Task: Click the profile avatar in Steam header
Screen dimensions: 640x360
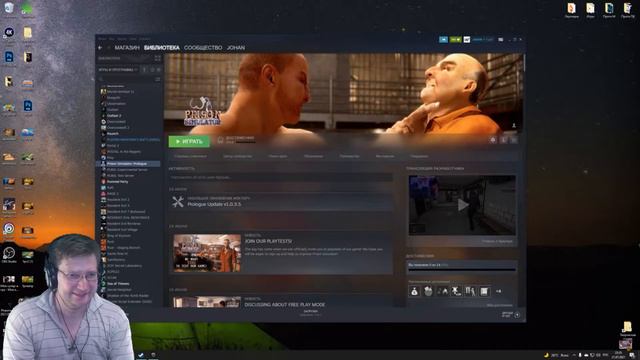Action: click(x=467, y=40)
